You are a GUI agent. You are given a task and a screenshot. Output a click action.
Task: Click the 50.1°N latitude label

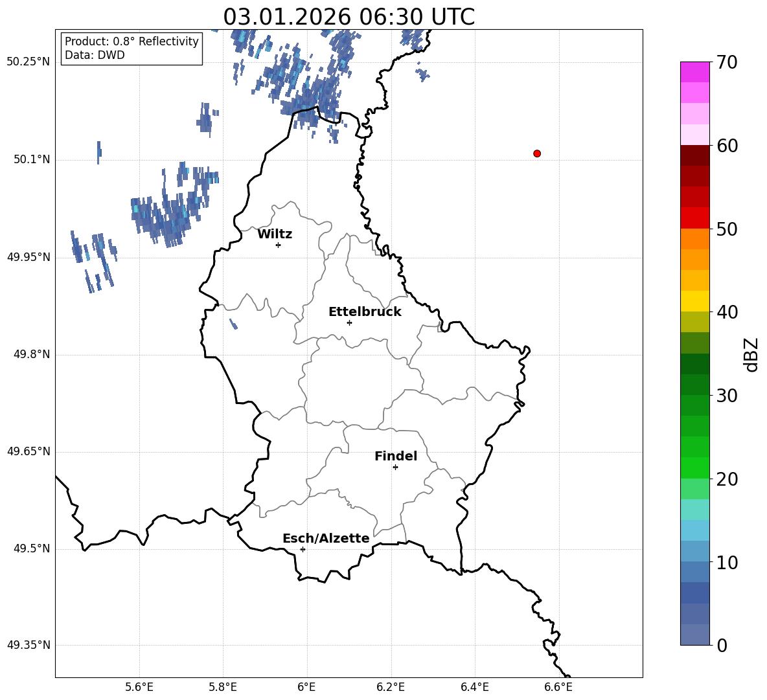coord(32,160)
